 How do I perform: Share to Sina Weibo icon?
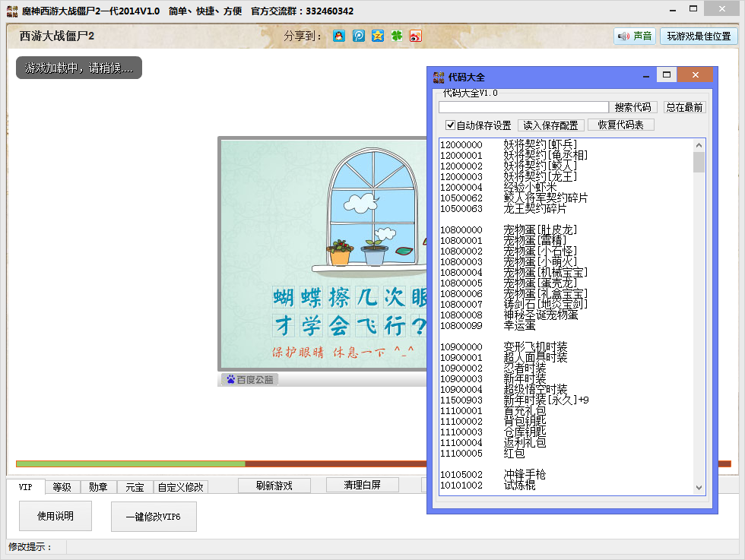pos(415,36)
